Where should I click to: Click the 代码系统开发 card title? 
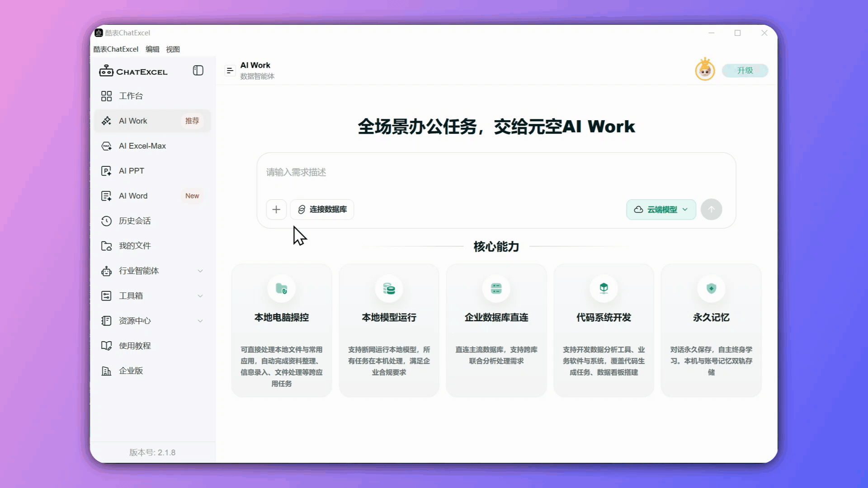tap(604, 318)
